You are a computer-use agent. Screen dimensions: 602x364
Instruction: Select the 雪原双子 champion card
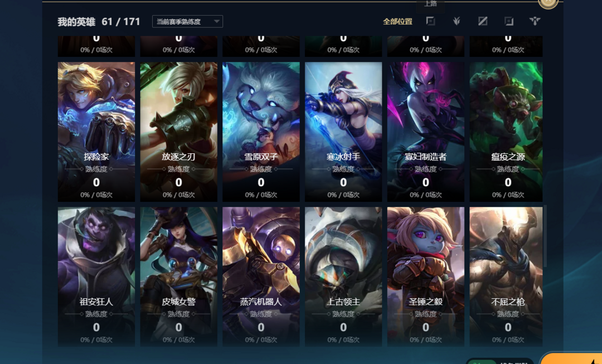tap(261, 132)
